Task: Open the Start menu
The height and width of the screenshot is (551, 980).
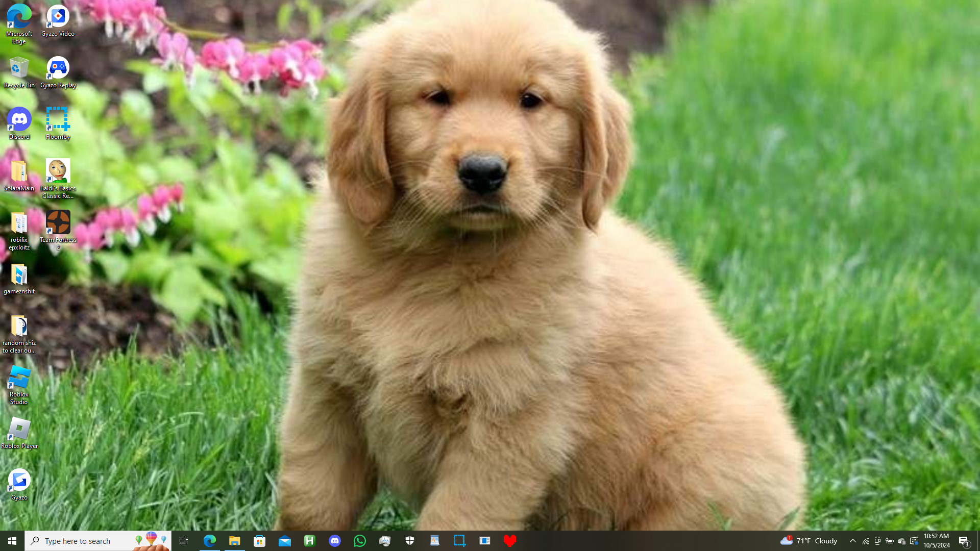Action: click(x=12, y=541)
